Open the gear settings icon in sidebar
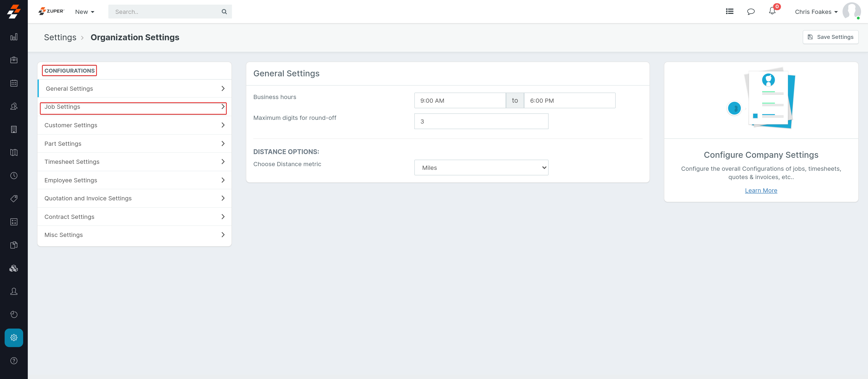Screen dimensions: 868x379 coord(14,338)
